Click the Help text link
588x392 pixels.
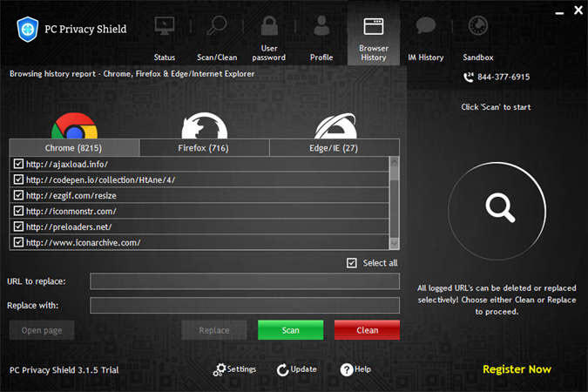tap(362, 369)
